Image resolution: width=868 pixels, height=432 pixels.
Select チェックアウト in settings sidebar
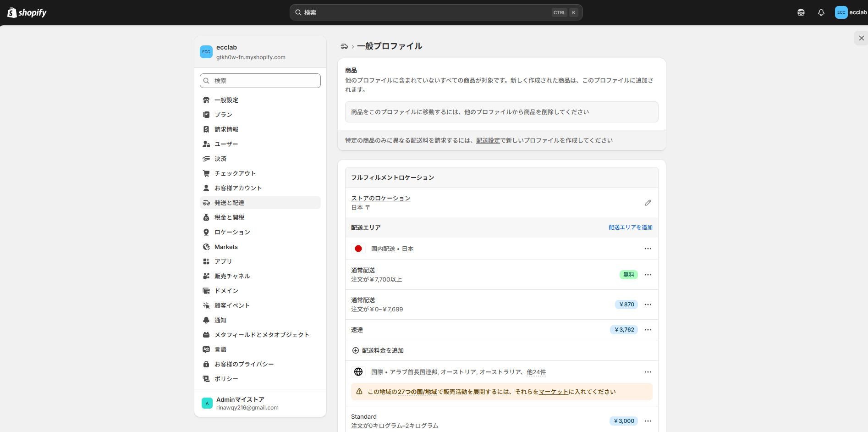pos(235,173)
